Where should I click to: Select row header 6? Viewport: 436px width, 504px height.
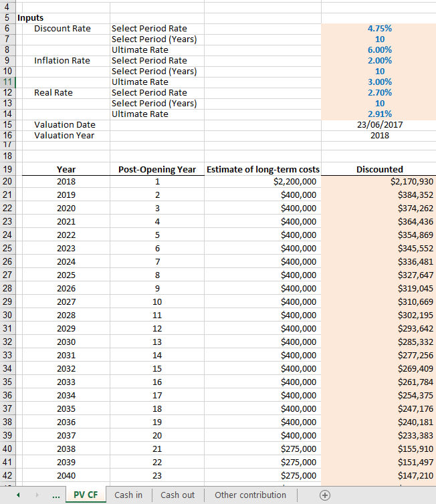(x=7, y=29)
